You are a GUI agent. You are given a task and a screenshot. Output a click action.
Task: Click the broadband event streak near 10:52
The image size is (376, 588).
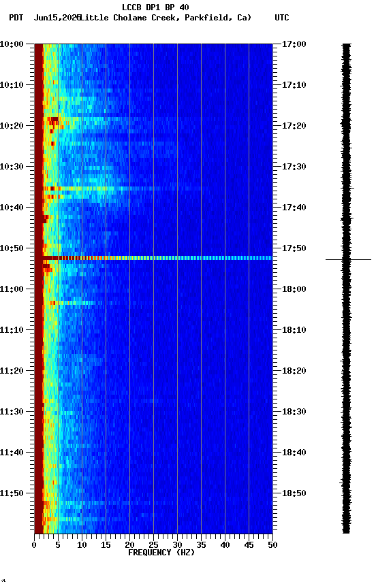(x=157, y=258)
